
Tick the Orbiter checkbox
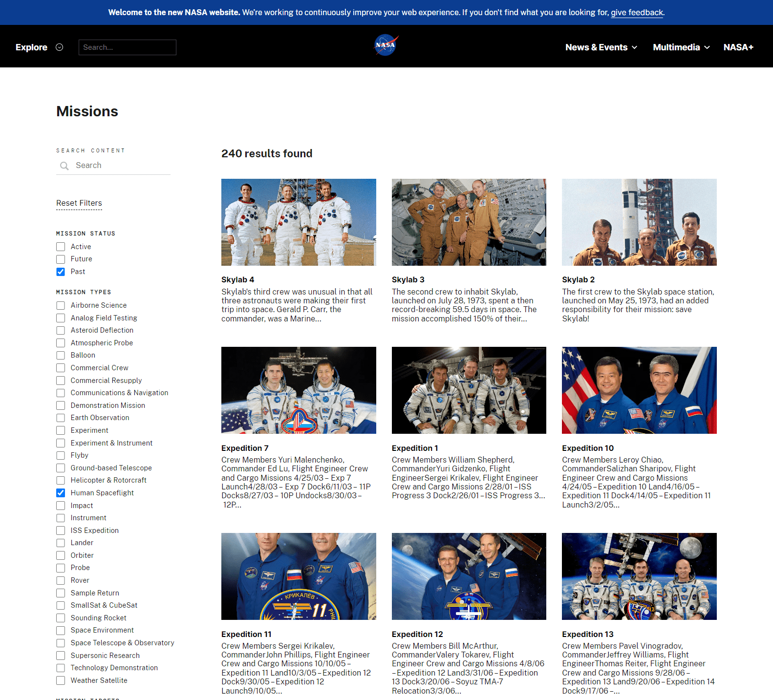[61, 555]
